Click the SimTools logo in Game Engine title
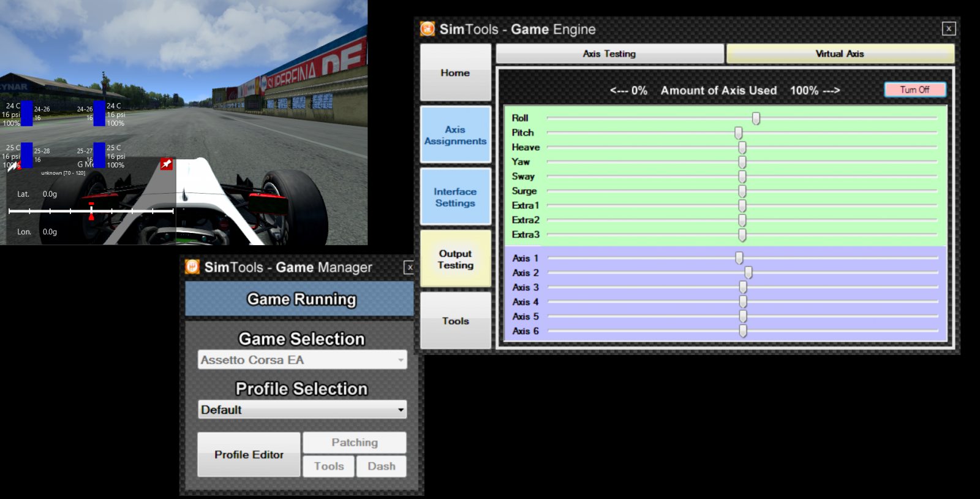Viewport: 980px width, 499px height. pyautogui.click(x=428, y=29)
